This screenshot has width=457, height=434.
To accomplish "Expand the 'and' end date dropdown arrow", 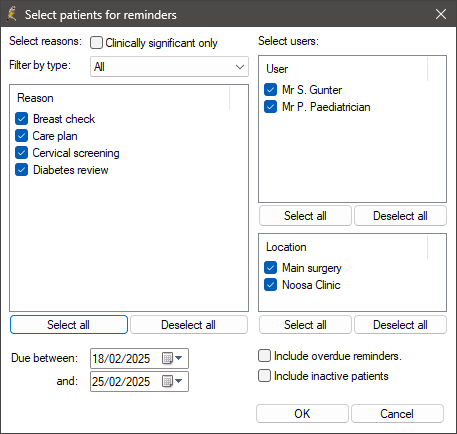I will point(179,381).
